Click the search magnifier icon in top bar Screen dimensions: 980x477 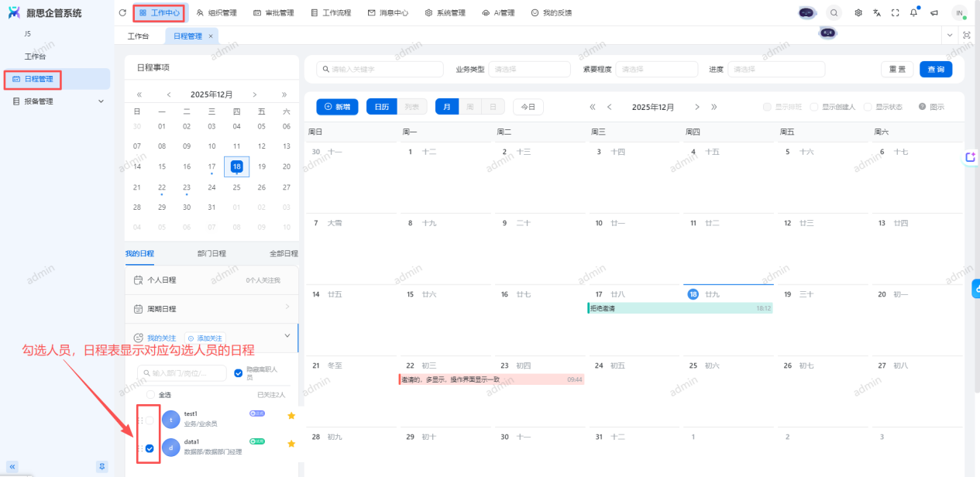pyautogui.click(x=834, y=12)
